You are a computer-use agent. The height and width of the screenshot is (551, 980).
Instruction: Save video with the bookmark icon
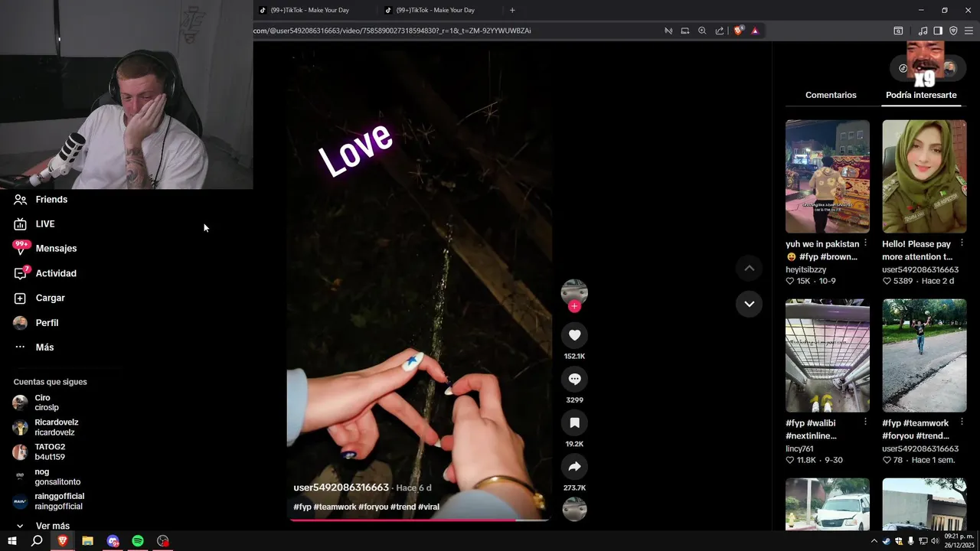click(574, 422)
